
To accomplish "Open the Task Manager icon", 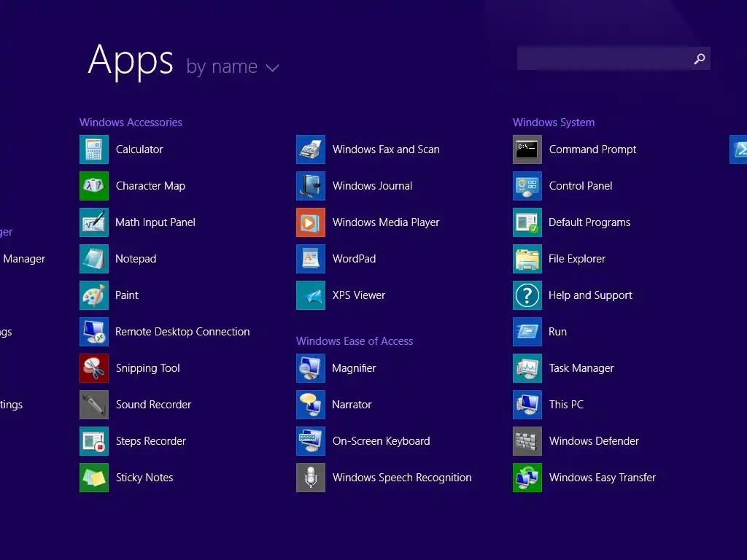I will click(527, 368).
